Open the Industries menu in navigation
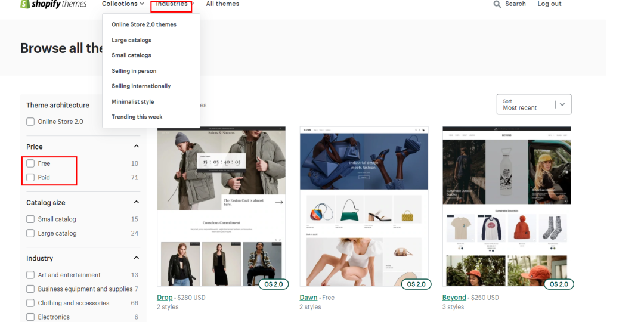 coord(172,4)
